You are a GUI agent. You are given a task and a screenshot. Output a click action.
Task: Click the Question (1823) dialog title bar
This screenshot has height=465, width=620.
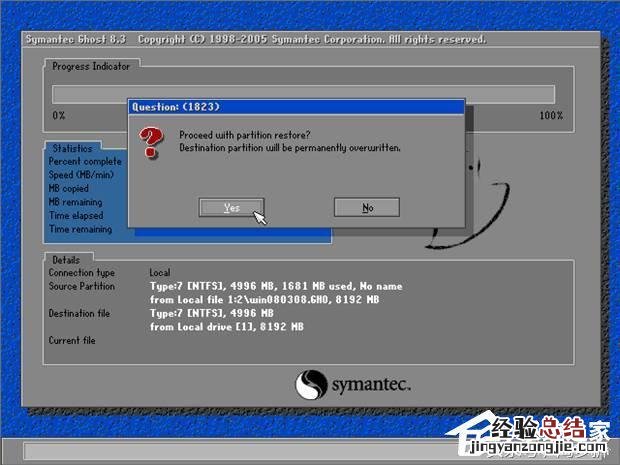pyautogui.click(x=297, y=105)
